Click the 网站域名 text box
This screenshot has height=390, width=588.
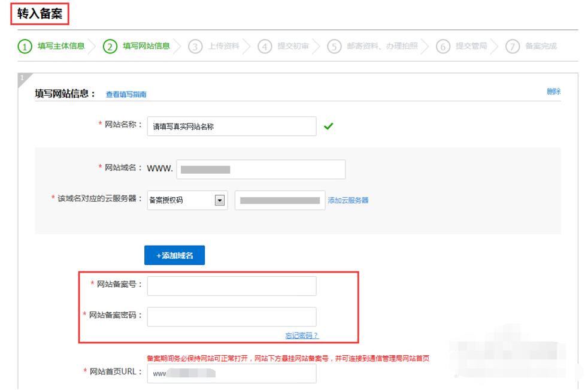pyautogui.click(x=260, y=170)
